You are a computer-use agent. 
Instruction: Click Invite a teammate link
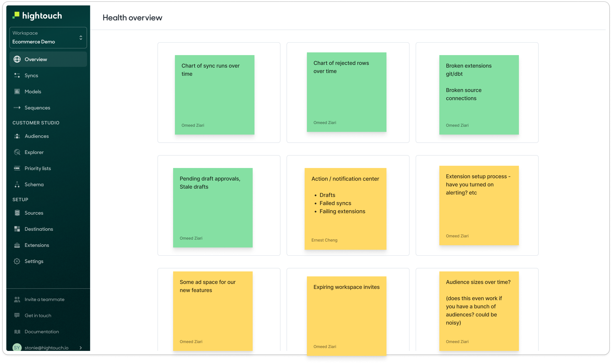tap(45, 299)
